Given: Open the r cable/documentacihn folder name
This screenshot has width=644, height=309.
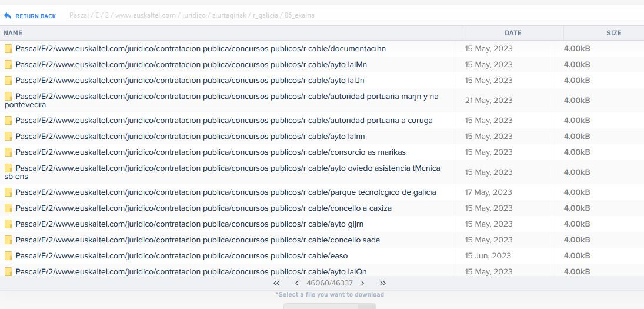Looking at the screenshot, I should click(201, 49).
